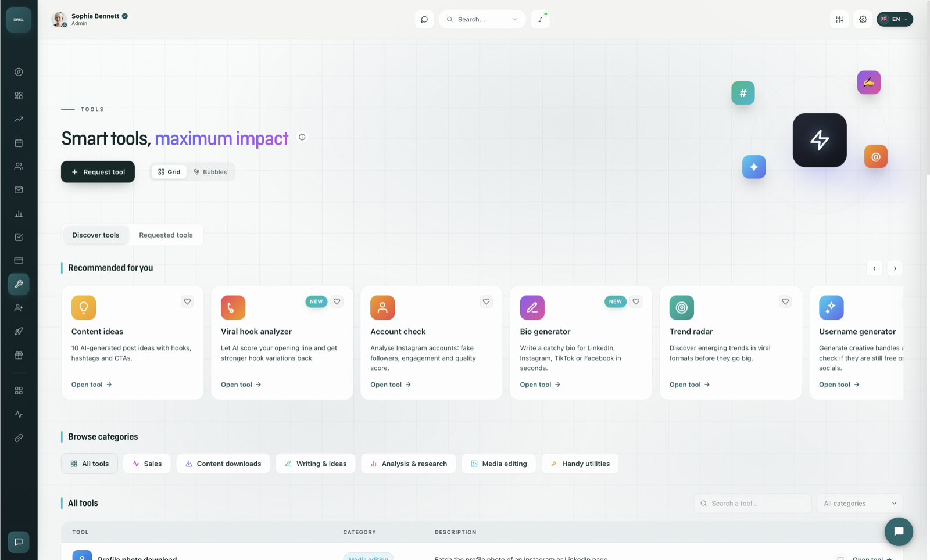Viewport: 930px width, 560px height.
Task: Filter by Writing & ideas category
Action: (x=316, y=464)
